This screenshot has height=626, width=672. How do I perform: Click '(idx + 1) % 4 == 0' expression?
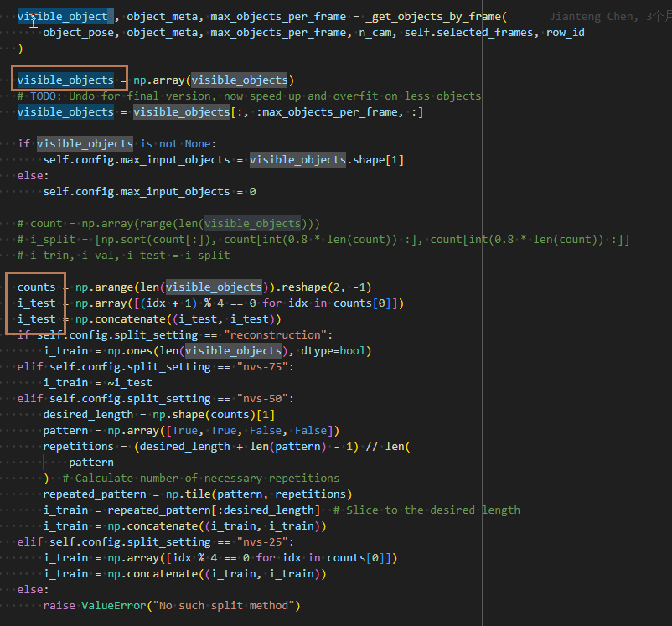click(x=198, y=303)
